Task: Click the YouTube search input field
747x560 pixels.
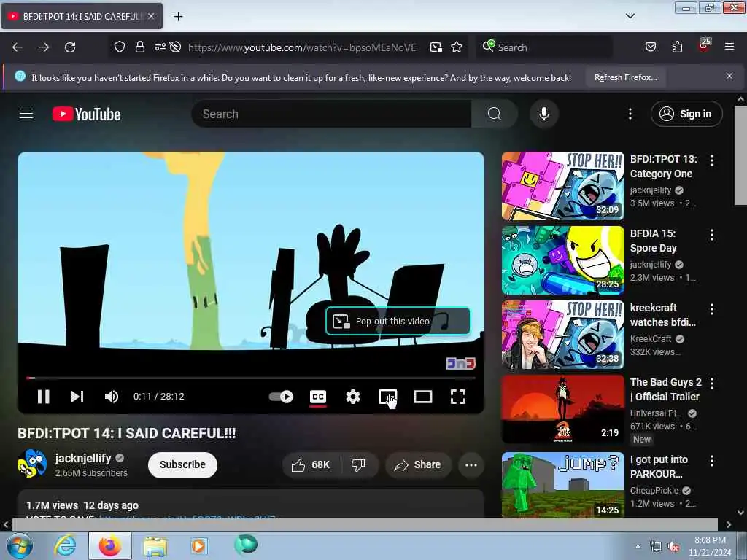Action: pos(332,114)
